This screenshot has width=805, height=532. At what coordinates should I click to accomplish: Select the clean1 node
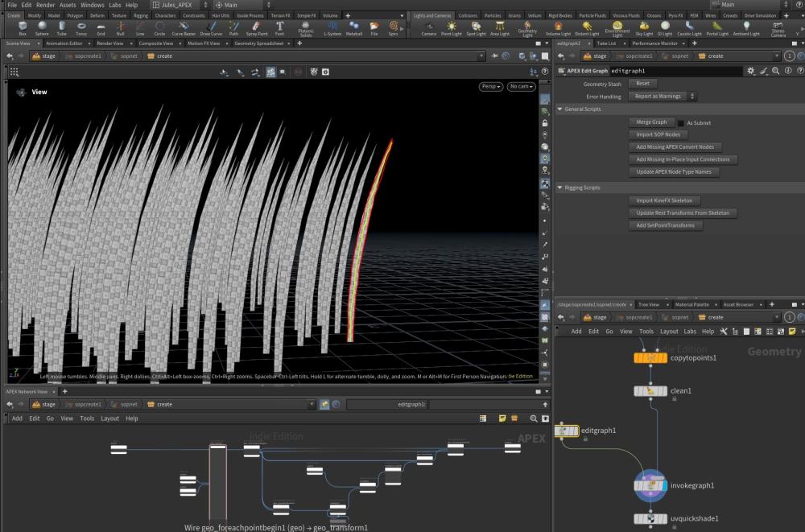coord(650,391)
